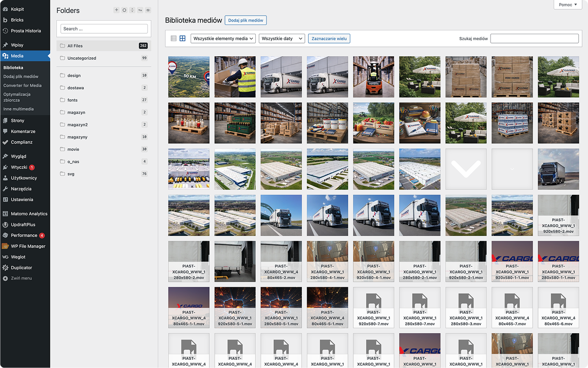Select the 50 KM map thumbnail
Viewport: 588px width, 368px height.
189,77
